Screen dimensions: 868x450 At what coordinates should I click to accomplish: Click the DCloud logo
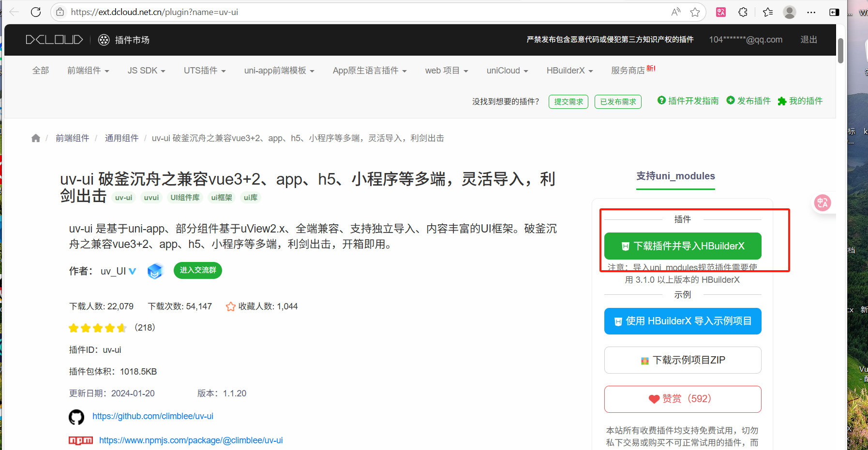[54, 40]
